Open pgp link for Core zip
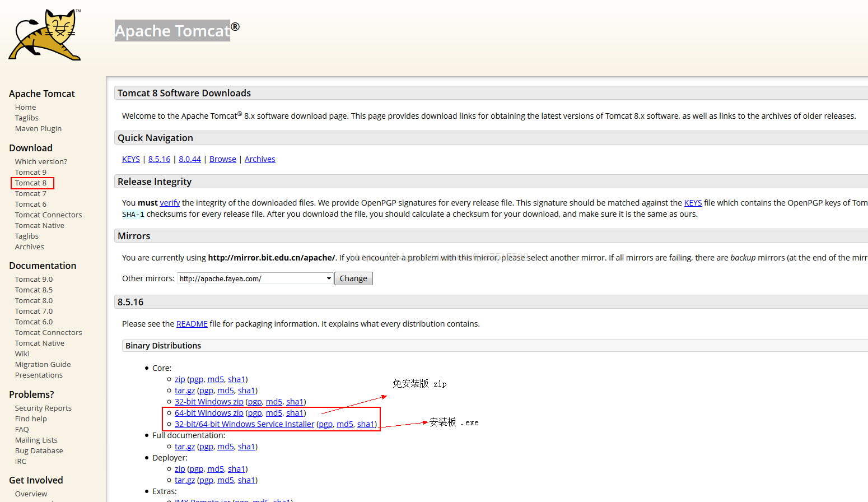The image size is (868, 502). (196, 379)
